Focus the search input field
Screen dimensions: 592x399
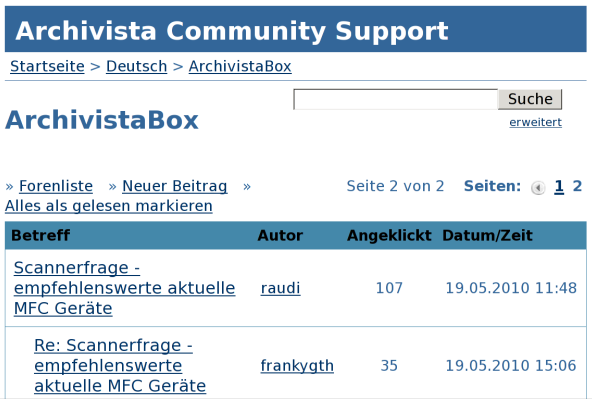(396, 99)
